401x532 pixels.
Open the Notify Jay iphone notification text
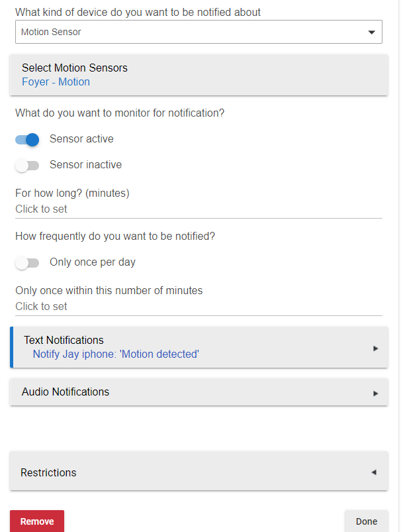[x=116, y=354]
